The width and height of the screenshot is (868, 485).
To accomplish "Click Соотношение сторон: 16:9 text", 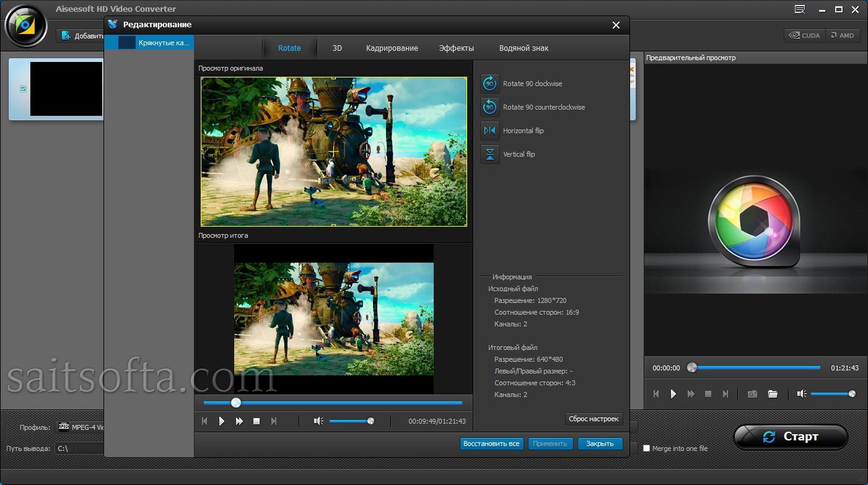I will click(537, 312).
